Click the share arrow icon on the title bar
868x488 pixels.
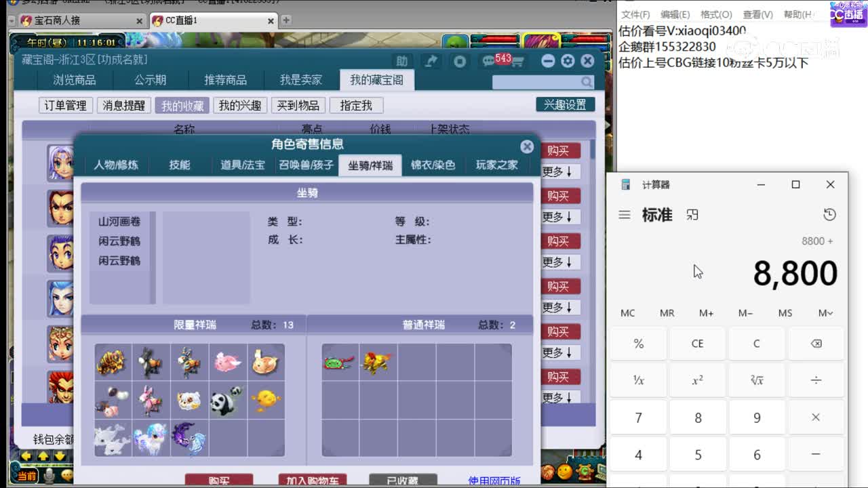[x=431, y=60]
